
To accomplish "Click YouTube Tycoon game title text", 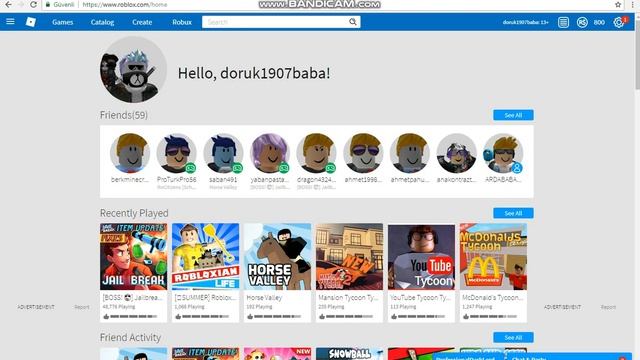I will [420, 298].
